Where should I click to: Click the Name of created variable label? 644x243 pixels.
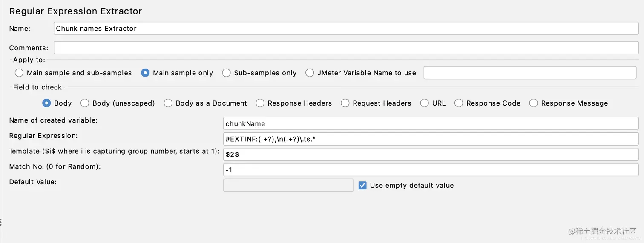coord(54,120)
